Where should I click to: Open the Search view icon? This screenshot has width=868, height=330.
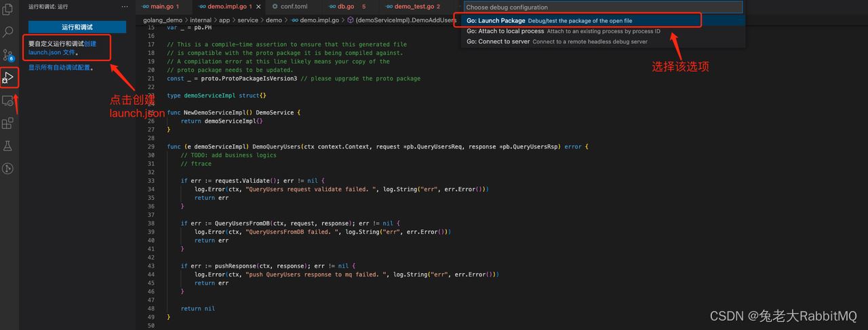(9, 32)
